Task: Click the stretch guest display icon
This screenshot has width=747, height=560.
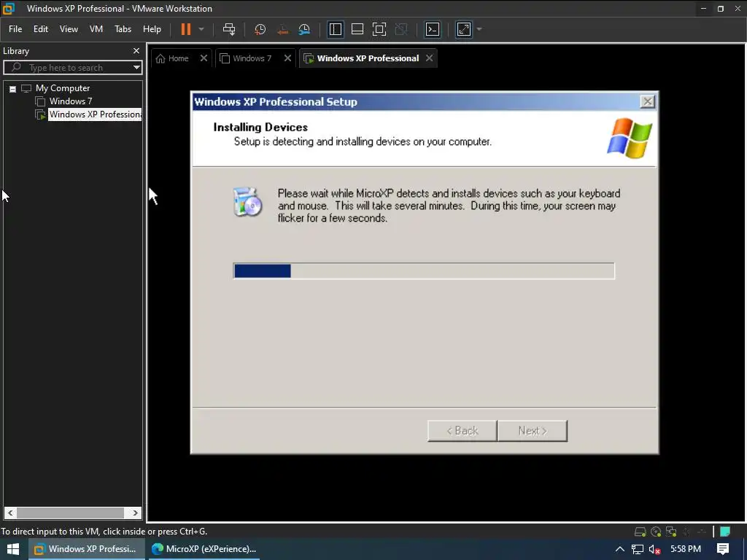Action: tap(464, 29)
